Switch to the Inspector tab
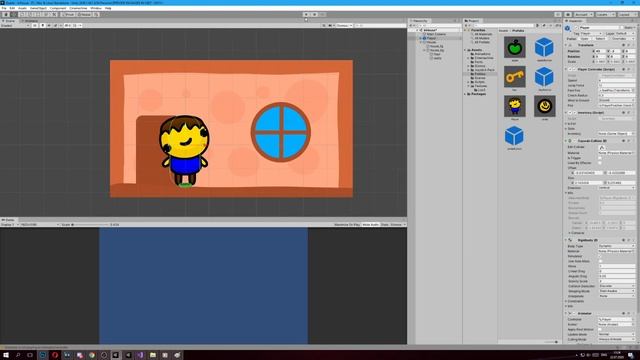The height and width of the screenshot is (360, 640). click(575, 21)
